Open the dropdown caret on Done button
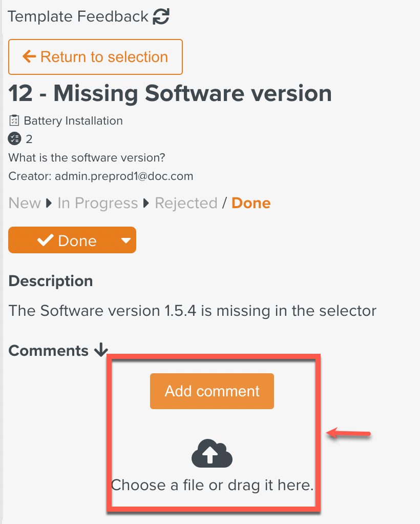Viewport: 420px width, 524px height. tap(125, 240)
